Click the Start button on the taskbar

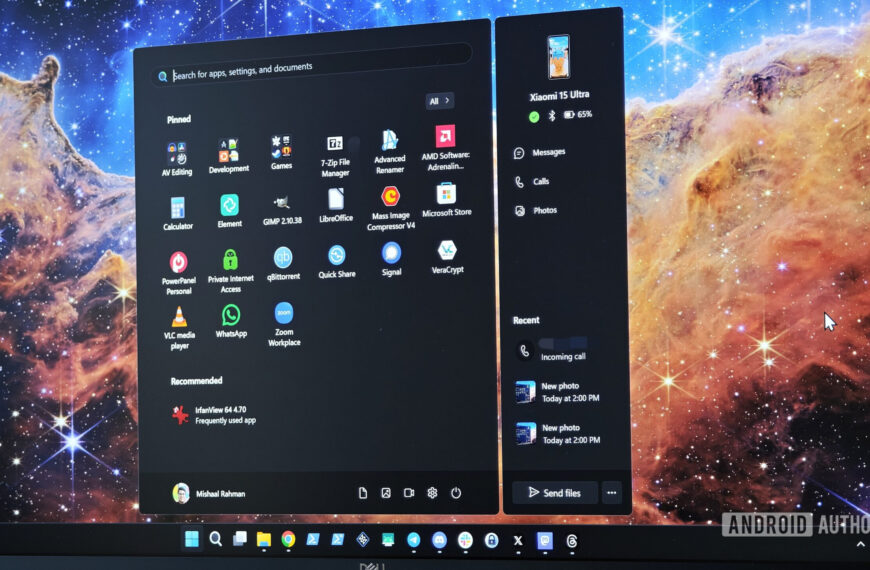(x=191, y=539)
